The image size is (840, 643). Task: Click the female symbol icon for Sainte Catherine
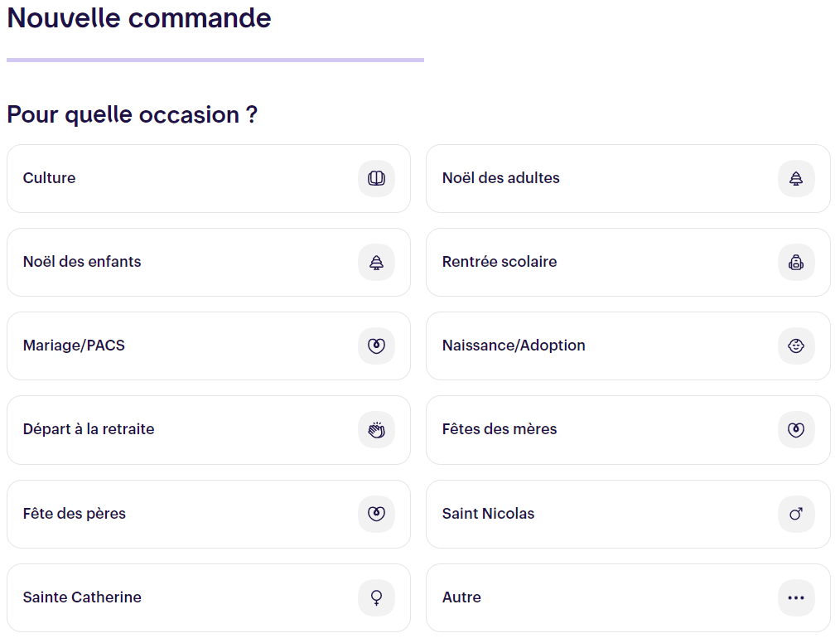tap(377, 597)
